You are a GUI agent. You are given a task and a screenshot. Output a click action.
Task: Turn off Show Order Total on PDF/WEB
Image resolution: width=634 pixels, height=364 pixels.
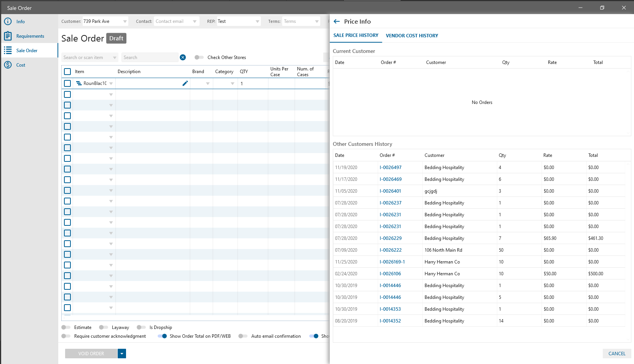tap(162, 336)
